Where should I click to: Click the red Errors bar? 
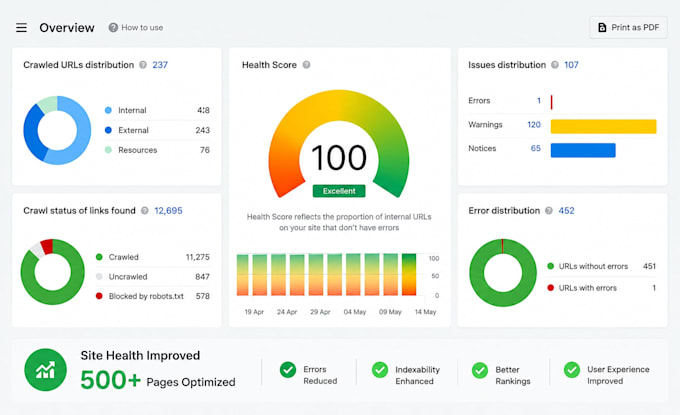pos(551,102)
